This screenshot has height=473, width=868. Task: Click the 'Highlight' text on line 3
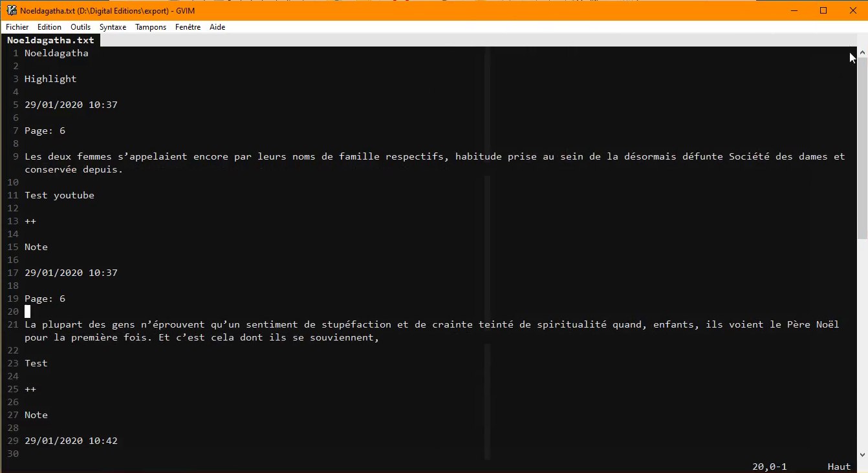[50, 79]
